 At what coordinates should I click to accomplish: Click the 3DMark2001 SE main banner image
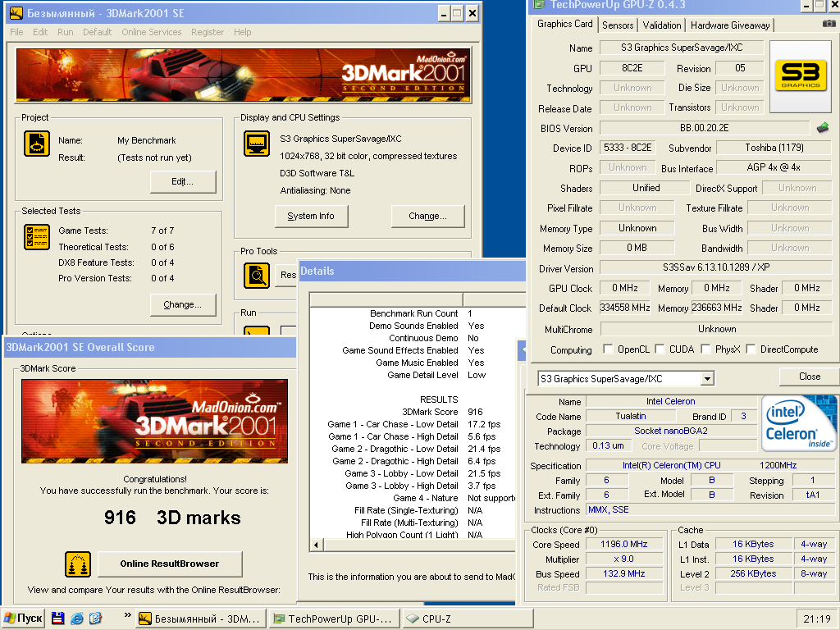pos(243,75)
